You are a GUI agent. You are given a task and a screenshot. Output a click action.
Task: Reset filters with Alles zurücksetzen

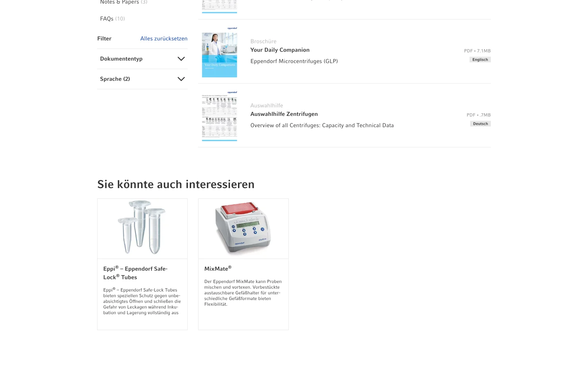[164, 38]
